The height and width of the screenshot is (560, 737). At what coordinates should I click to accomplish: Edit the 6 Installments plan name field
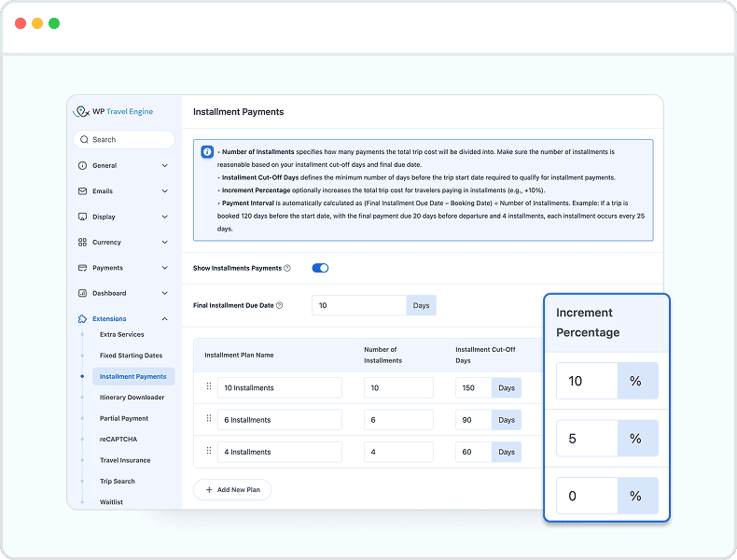(x=280, y=420)
